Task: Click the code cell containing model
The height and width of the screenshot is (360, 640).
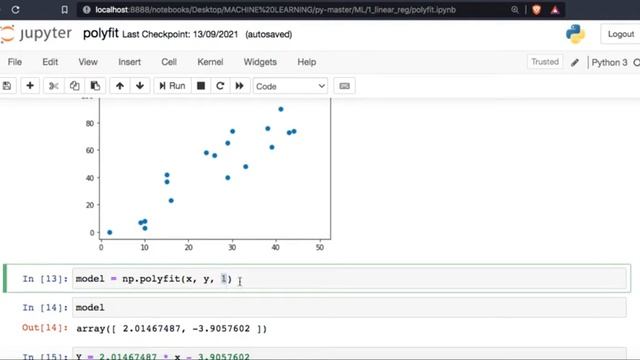Action: point(349,307)
